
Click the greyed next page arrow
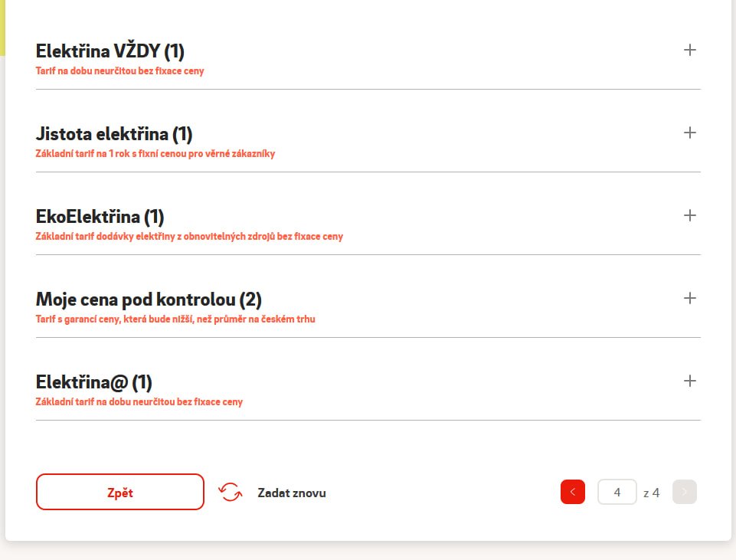pyautogui.click(x=685, y=492)
